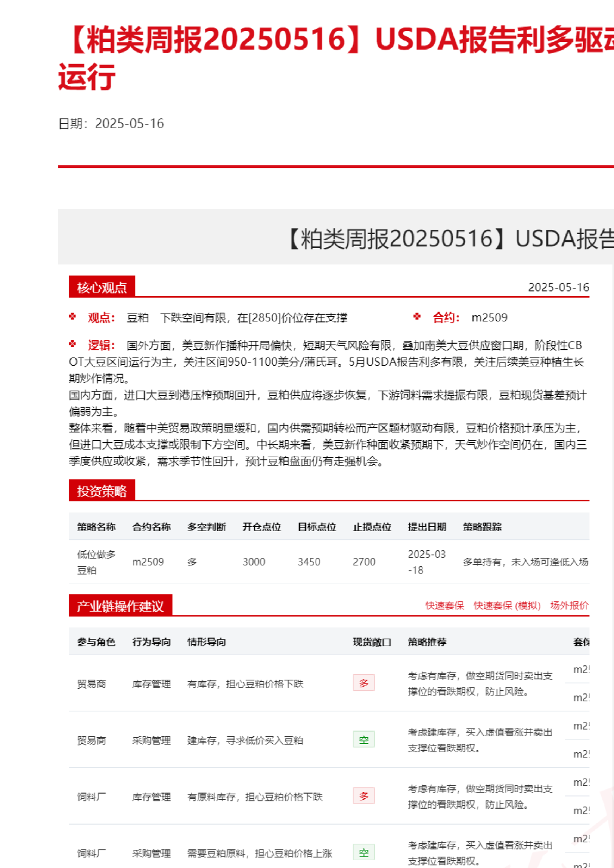Click the red bullet icon beside 逻辑
The image size is (614, 868).
pos(72,344)
